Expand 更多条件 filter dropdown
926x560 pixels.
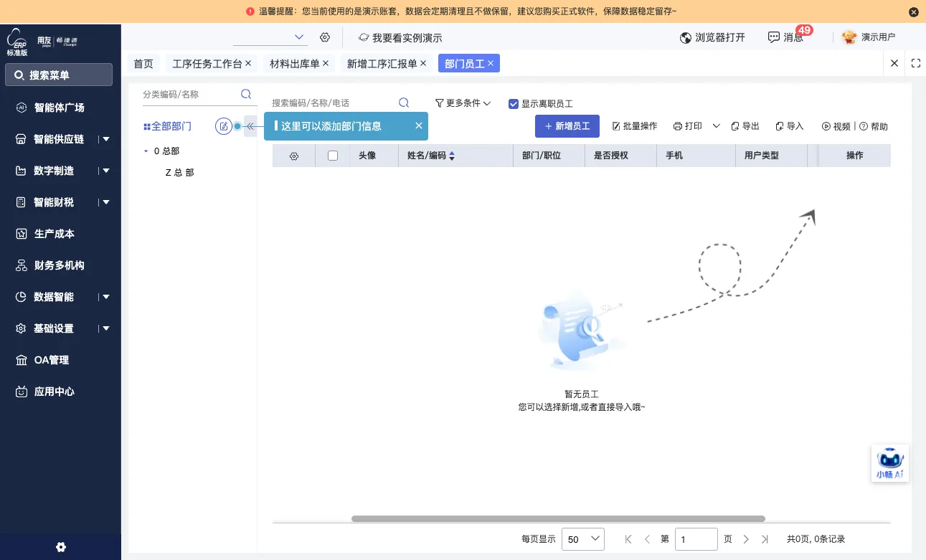pyautogui.click(x=463, y=103)
